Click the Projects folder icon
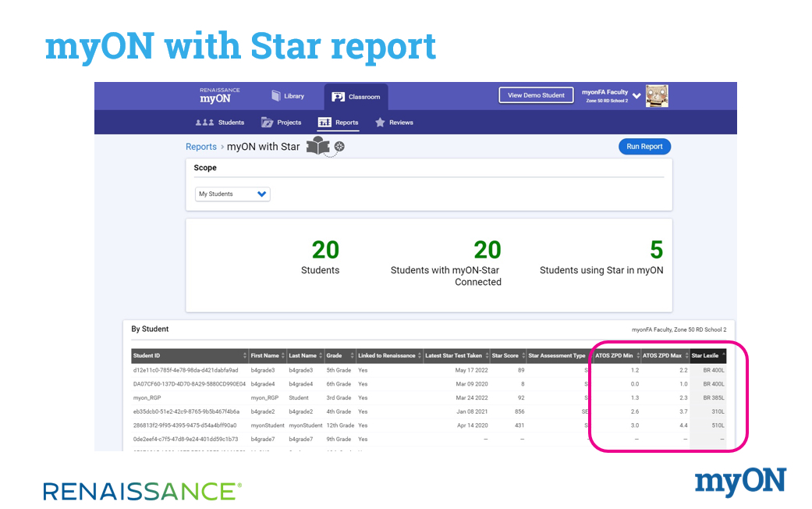812x509 pixels. [267, 123]
